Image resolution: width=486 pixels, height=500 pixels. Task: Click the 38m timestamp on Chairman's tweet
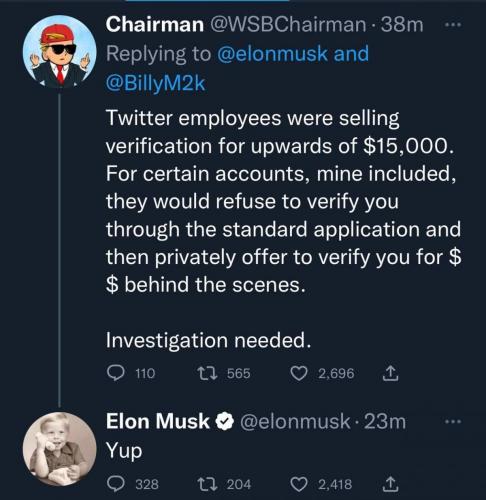point(402,25)
